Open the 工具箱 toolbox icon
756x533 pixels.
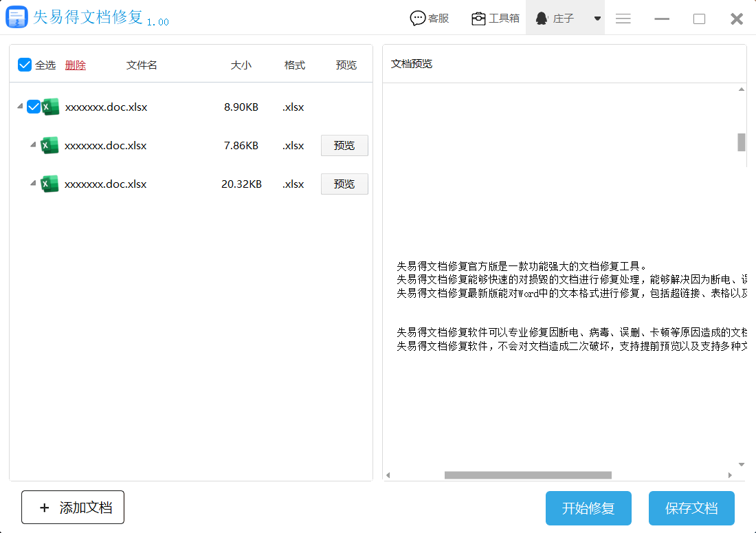pos(478,19)
